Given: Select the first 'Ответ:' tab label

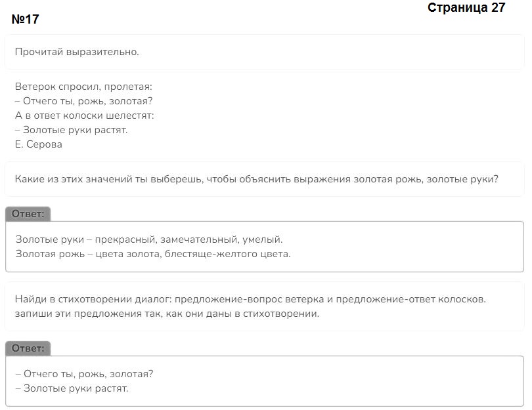Looking at the screenshot, I should (28, 214).
